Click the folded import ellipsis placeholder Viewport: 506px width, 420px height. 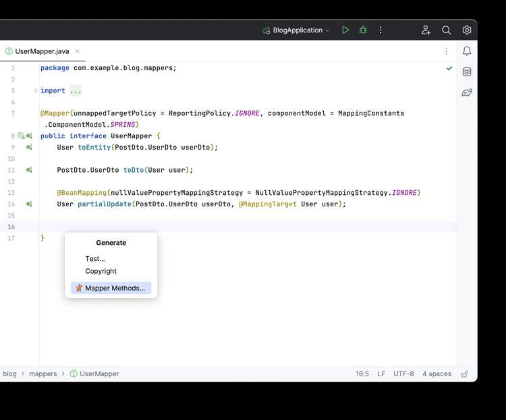pos(76,90)
